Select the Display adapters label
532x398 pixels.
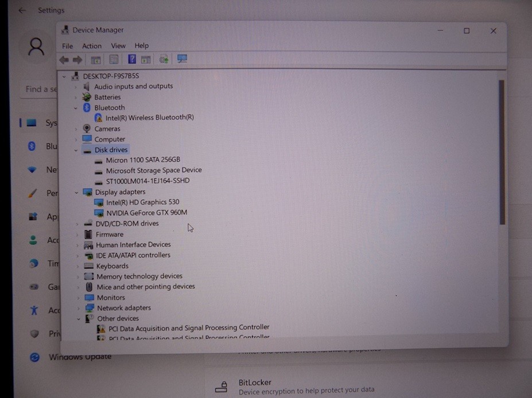point(120,192)
